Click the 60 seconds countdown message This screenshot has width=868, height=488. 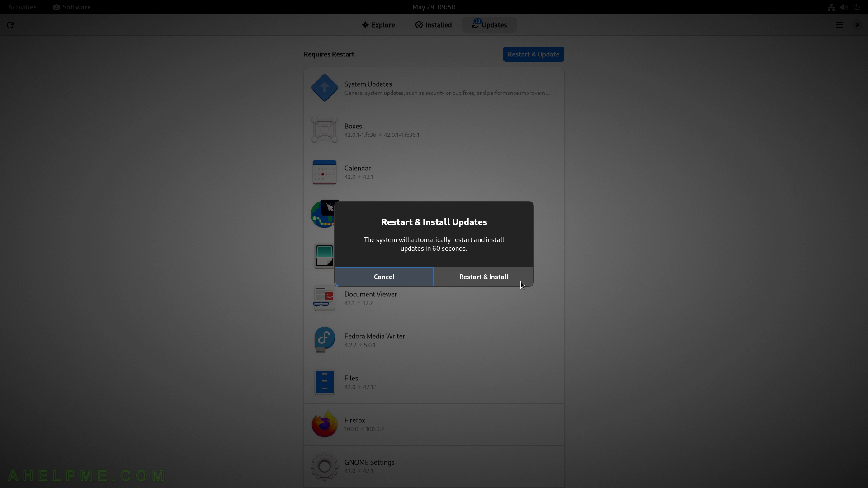tap(434, 244)
